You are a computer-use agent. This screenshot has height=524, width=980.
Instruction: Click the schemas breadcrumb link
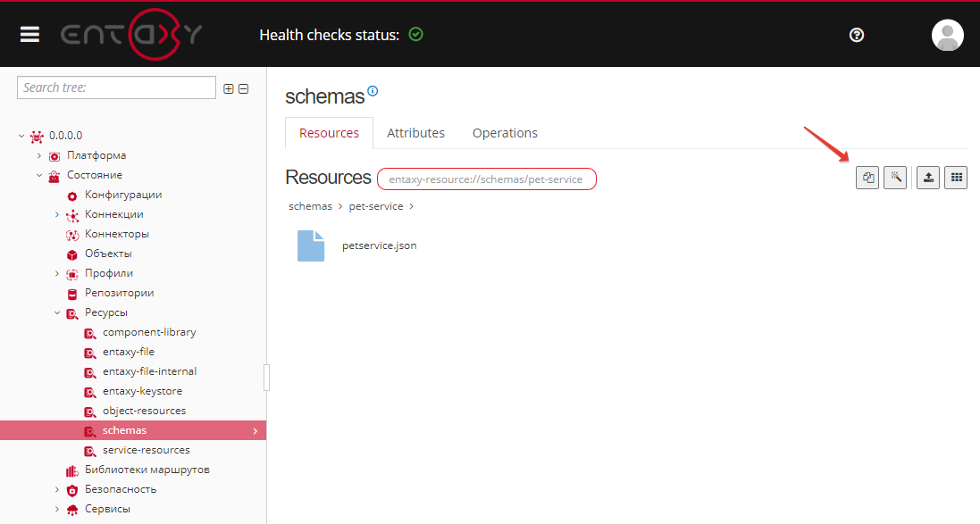pyautogui.click(x=310, y=206)
